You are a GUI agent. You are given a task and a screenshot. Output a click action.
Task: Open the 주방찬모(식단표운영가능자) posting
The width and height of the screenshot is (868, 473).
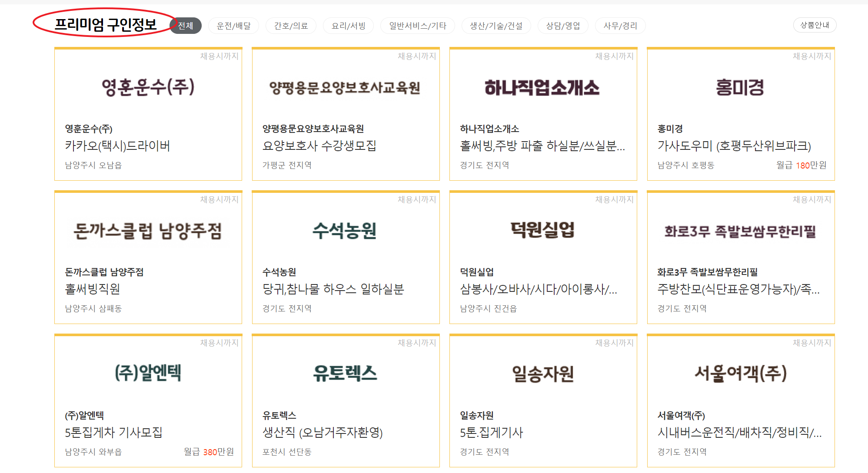click(738, 289)
